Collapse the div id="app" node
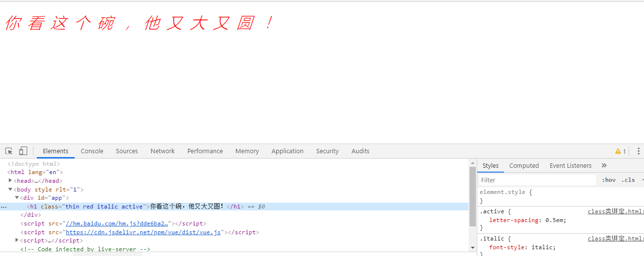 [17, 198]
